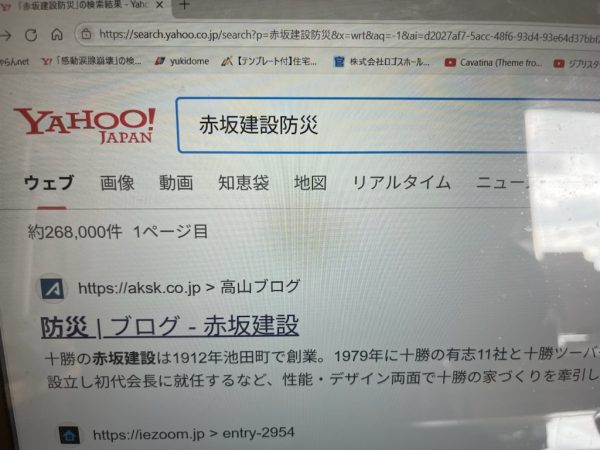The image size is (600, 450).
Task: Switch to the 知恵袋 tab
Action: click(243, 183)
